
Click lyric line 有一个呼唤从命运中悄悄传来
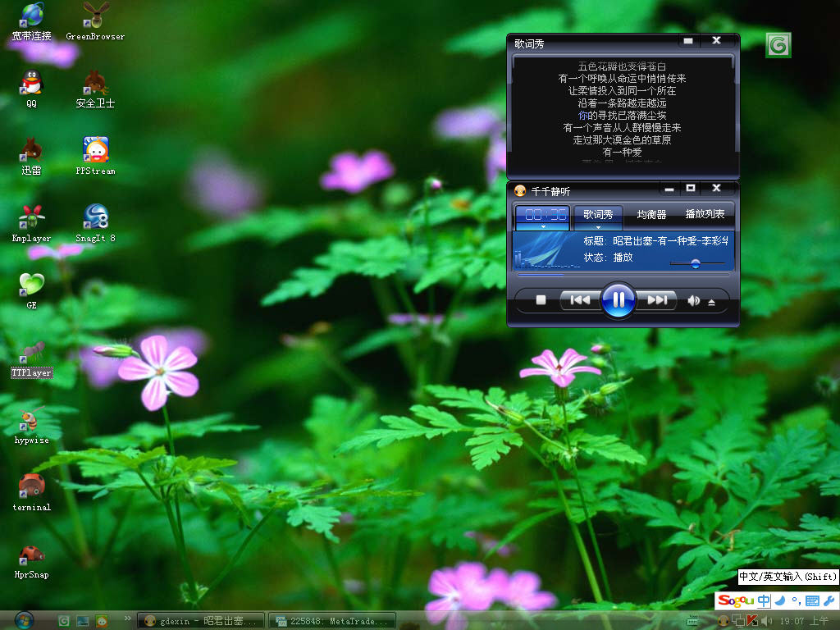tap(622, 79)
